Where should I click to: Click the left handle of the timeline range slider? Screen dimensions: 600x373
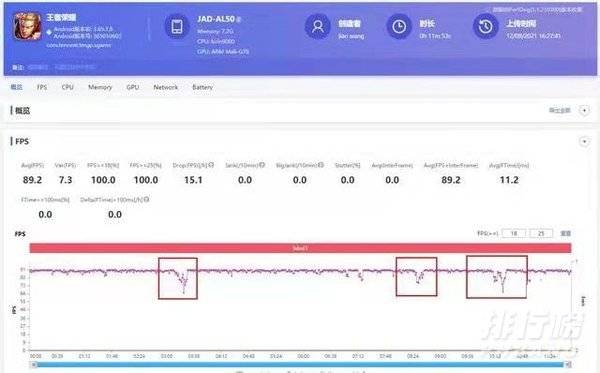[34, 365]
